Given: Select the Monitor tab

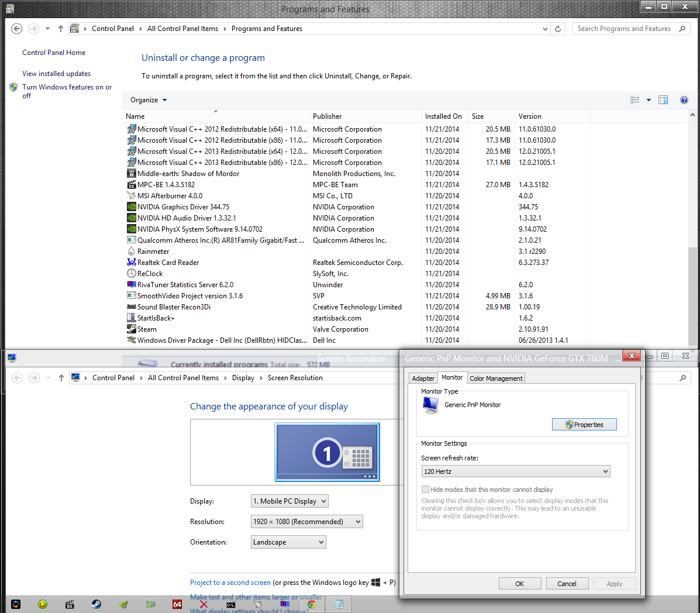Looking at the screenshot, I should click(x=452, y=377).
